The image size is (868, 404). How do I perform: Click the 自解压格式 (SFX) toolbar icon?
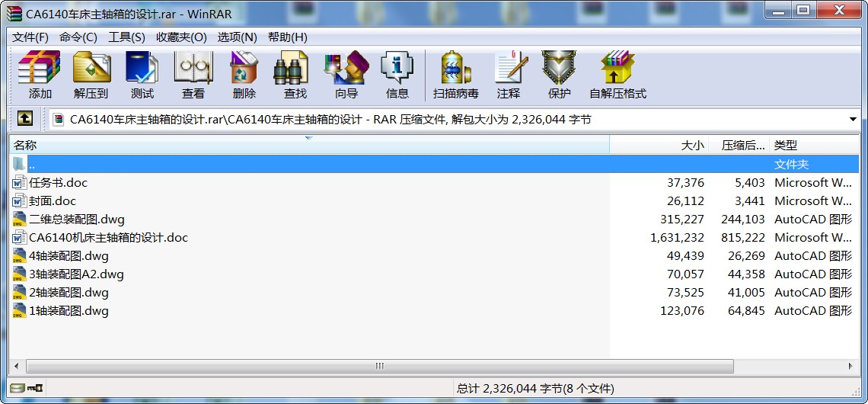[617, 67]
